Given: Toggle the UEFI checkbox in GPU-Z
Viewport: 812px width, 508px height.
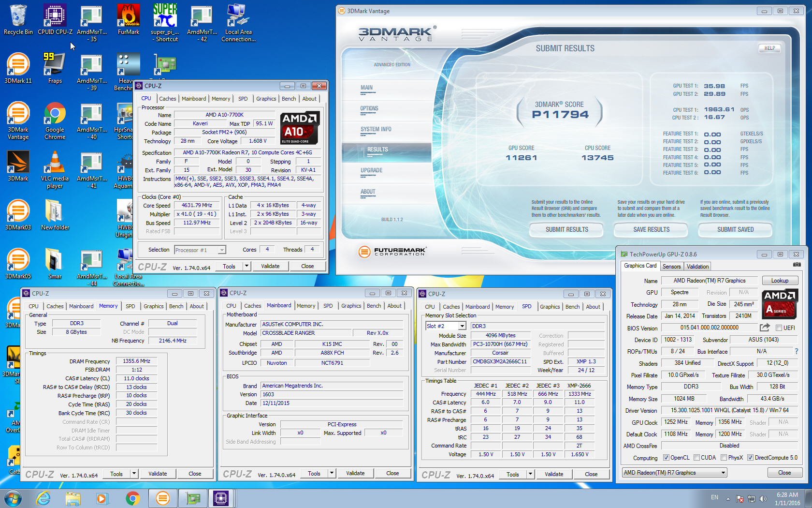Looking at the screenshot, I should (x=779, y=328).
